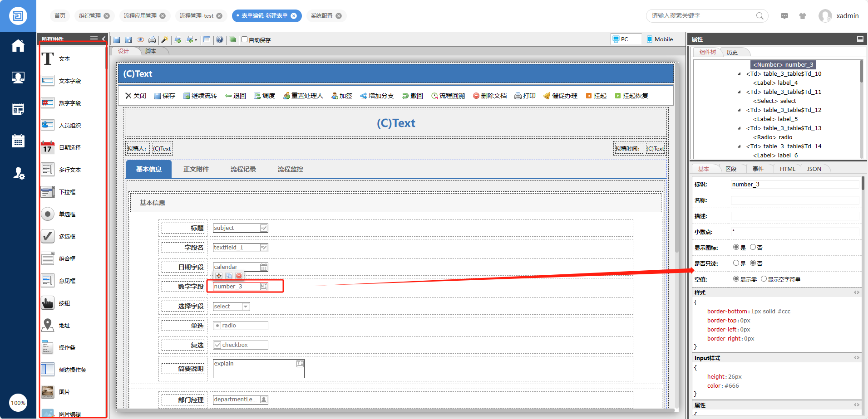Image resolution: width=868 pixels, height=419 pixels.
Task: Collapse the table_3_table$Td_11 tree node
Action: click(x=740, y=92)
